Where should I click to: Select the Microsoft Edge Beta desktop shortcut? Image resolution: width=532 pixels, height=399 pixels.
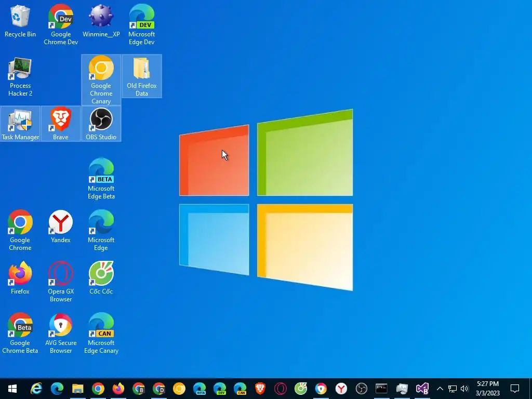click(x=101, y=179)
